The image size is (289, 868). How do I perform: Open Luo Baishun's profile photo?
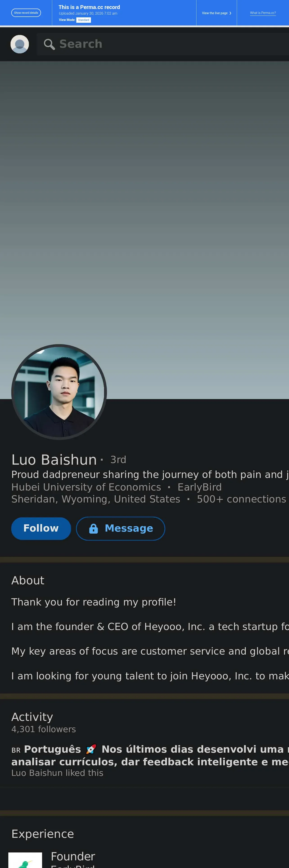coord(59,392)
